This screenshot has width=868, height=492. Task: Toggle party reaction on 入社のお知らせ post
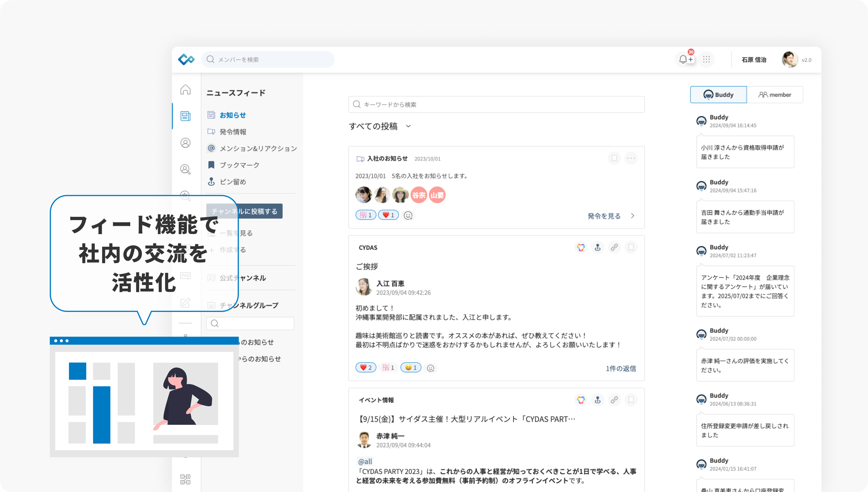click(x=366, y=215)
